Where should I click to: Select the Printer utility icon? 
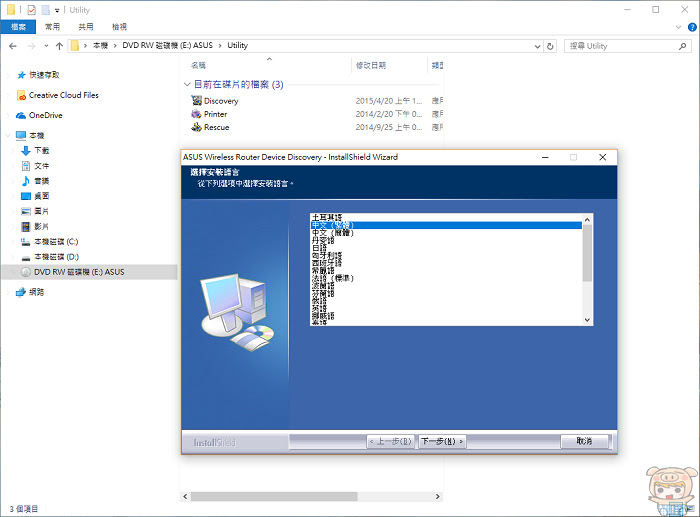pos(196,114)
